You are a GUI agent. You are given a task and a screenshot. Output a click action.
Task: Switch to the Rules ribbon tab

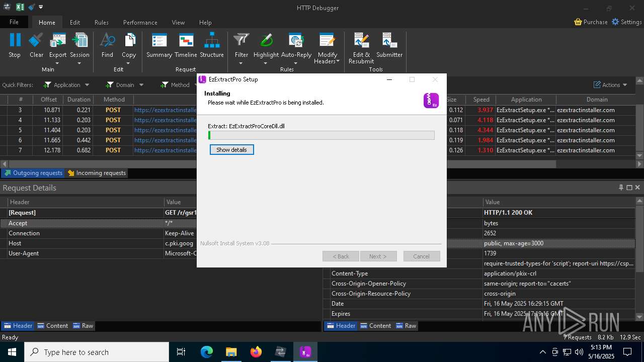pyautogui.click(x=102, y=22)
